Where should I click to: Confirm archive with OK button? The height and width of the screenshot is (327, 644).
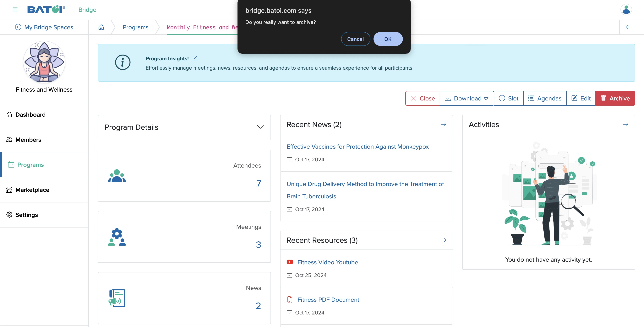point(388,39)
